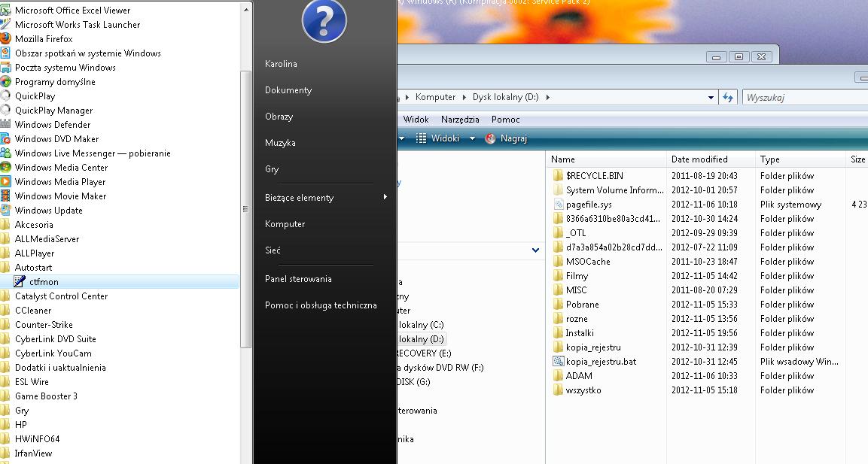This screenshot has width=868, height=464.
Task: Open the Narzędzia menu
Action: (460, 120)
